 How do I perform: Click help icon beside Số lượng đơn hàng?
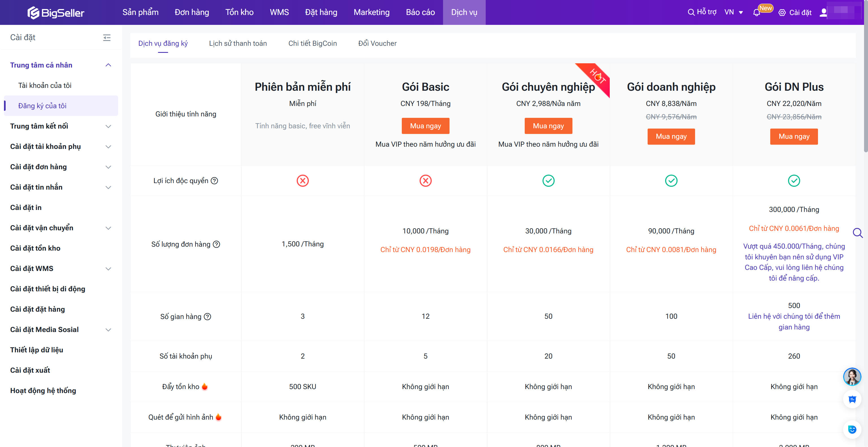(217, 244)
